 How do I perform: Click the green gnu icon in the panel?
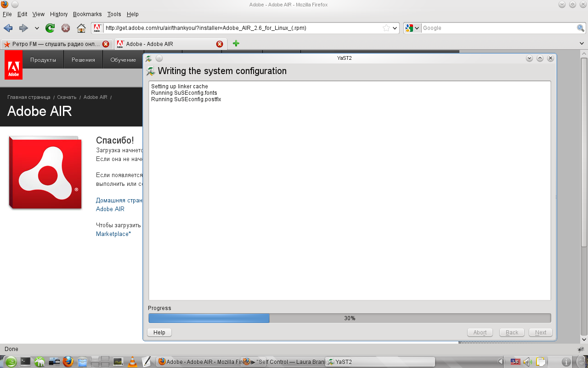pos(40,362)
